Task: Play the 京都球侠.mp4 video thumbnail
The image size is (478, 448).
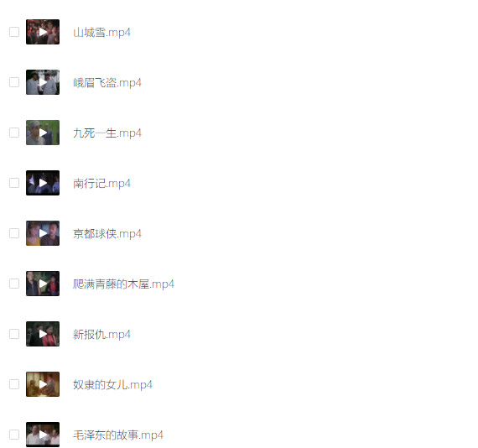Action: coord(43,233)
